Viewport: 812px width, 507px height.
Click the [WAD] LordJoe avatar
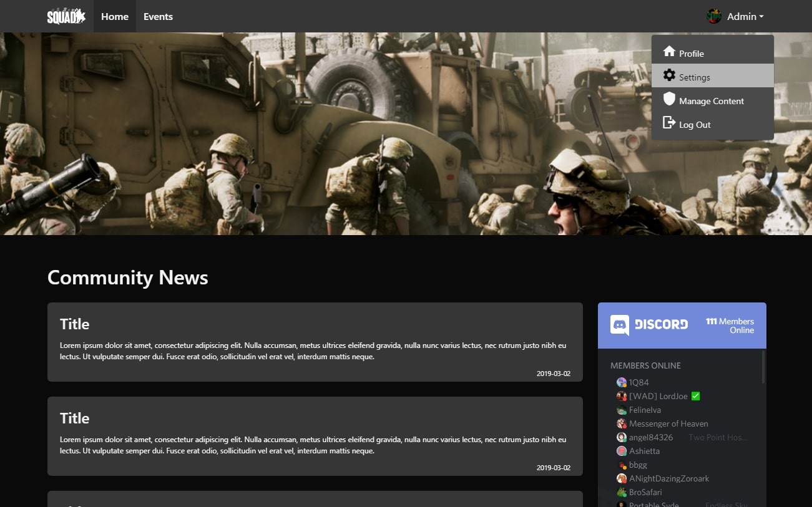click(622, 396)
